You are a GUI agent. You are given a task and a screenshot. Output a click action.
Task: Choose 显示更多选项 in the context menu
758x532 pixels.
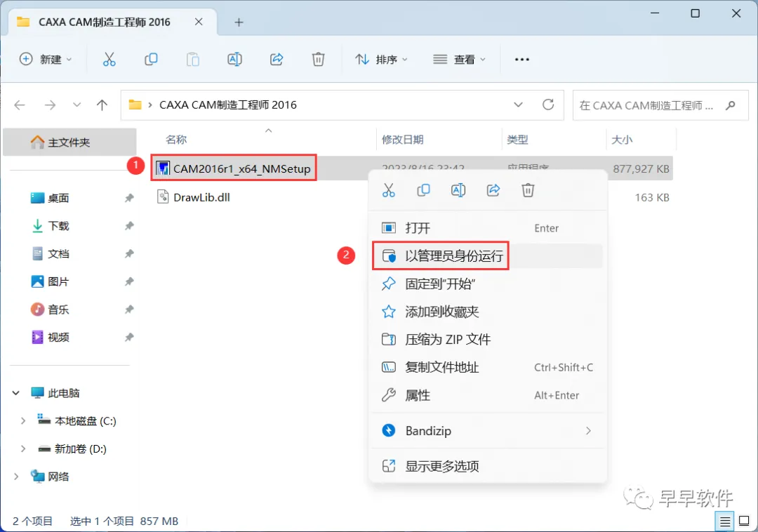point(488,466)
